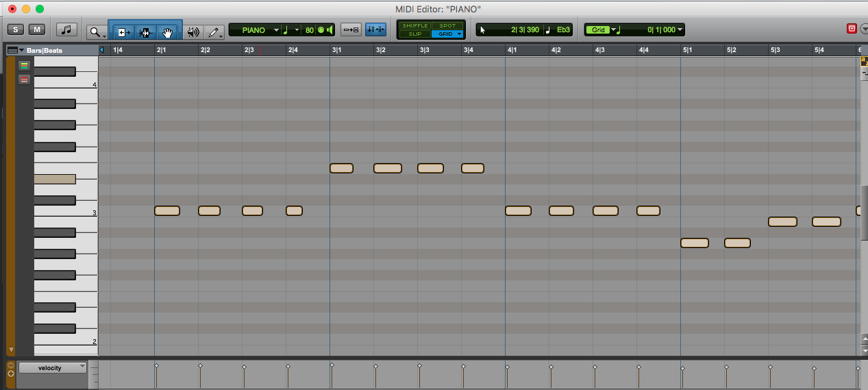Viewport: 868px width, 390px height.
Task: Select the Pencil tool
Action: click(x=214, y=32)
